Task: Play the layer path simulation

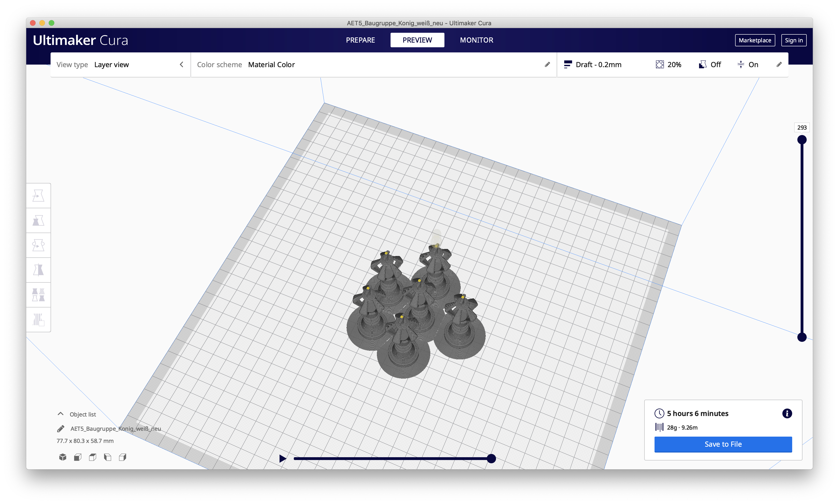Action: (x=282, y=459)
